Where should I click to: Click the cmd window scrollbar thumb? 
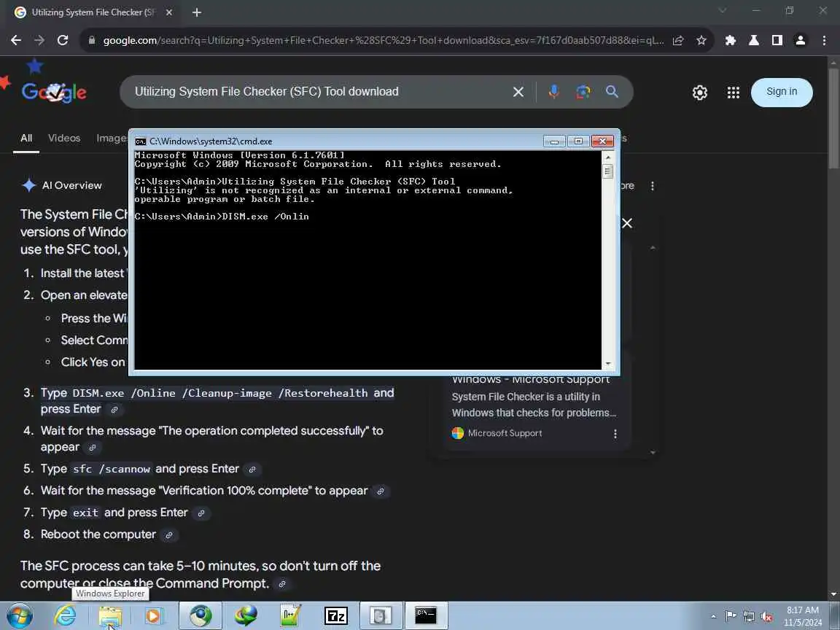(607, 171)
